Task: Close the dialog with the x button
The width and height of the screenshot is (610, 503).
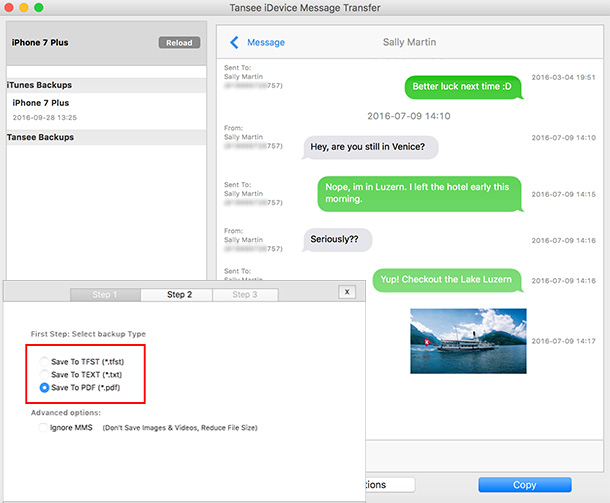Action: point(347,292)
